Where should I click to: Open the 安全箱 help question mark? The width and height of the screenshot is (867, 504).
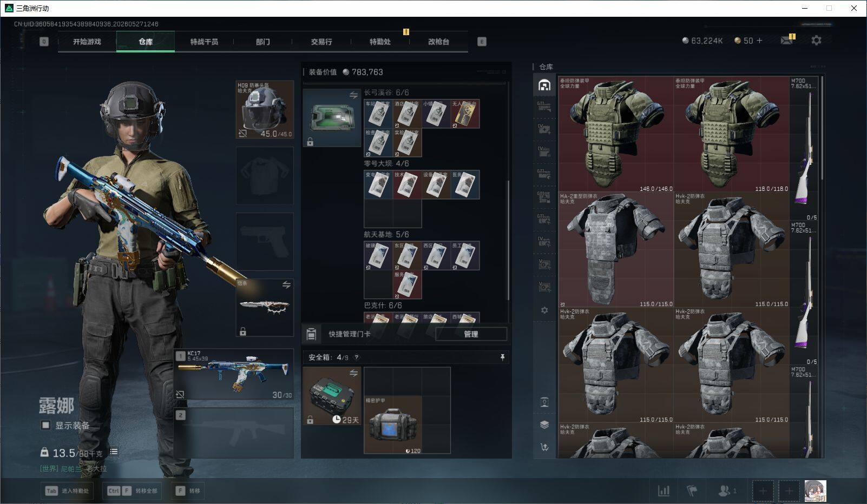tap(356, 357)
